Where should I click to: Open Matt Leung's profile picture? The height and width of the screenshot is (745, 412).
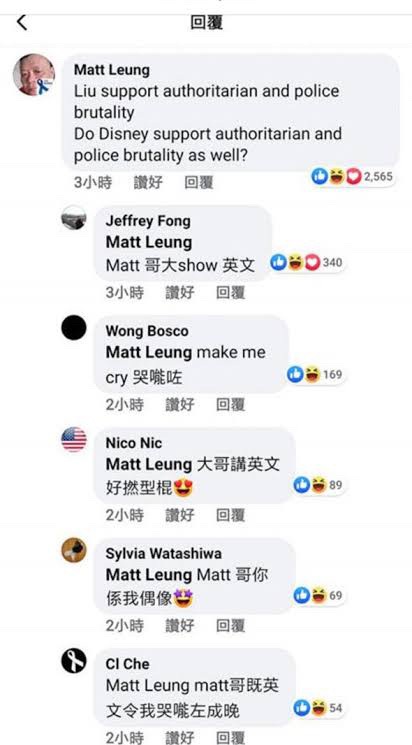tap(33, 75)
